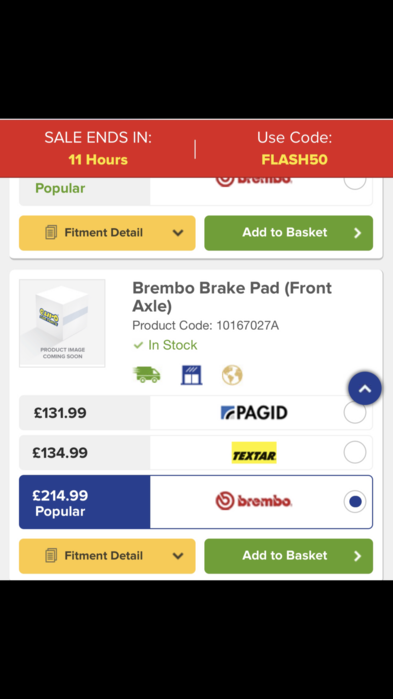The height and width of the screenshot is (699, 393).
Task: Select the Textar £134.99 radio option
Action: 355,453
